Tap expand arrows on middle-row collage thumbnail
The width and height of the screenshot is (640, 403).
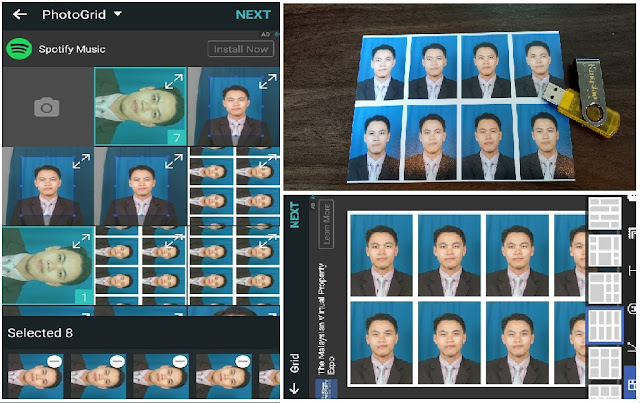(268, 160)
